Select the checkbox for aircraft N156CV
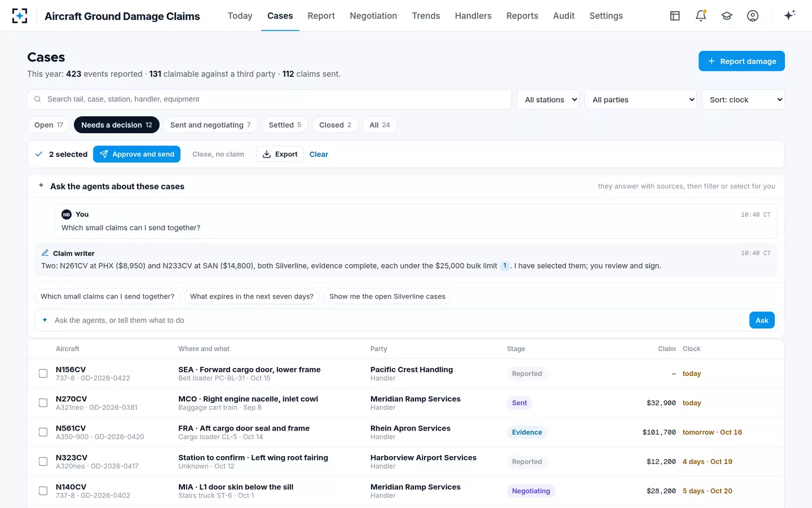The width and height of the screenshot is (812, 508). [43, 374]
